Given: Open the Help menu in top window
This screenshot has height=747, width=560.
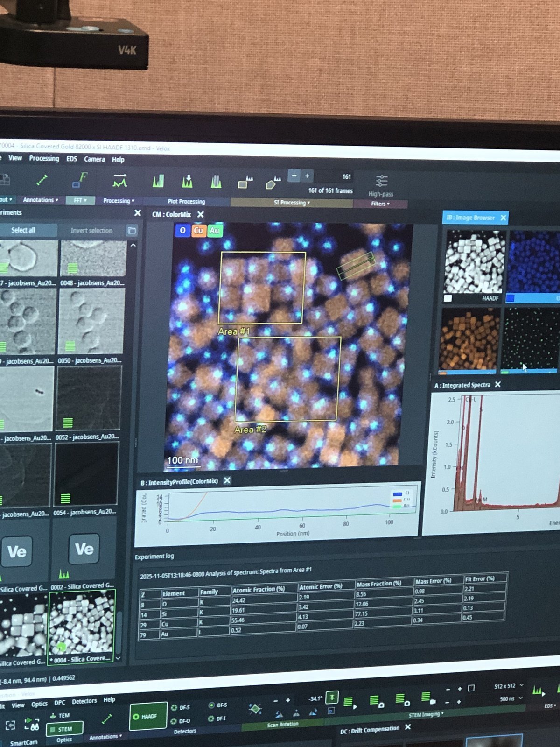Looking at the screenshot, I should (118, 160).
